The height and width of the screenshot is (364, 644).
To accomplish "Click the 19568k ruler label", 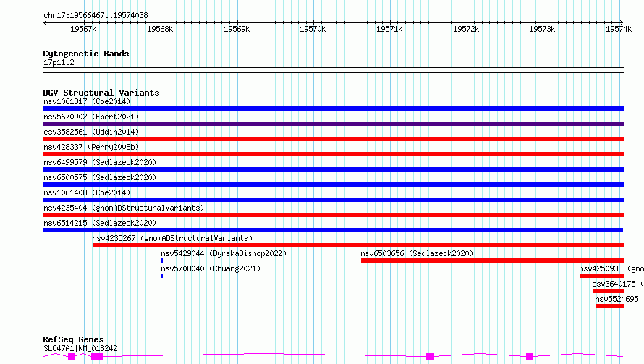I will pos(160,29).
